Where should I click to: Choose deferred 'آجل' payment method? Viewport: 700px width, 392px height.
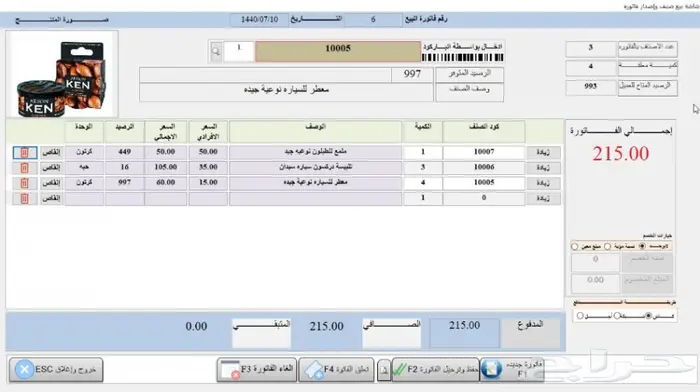pyautogui.click(x=580, y=316)
